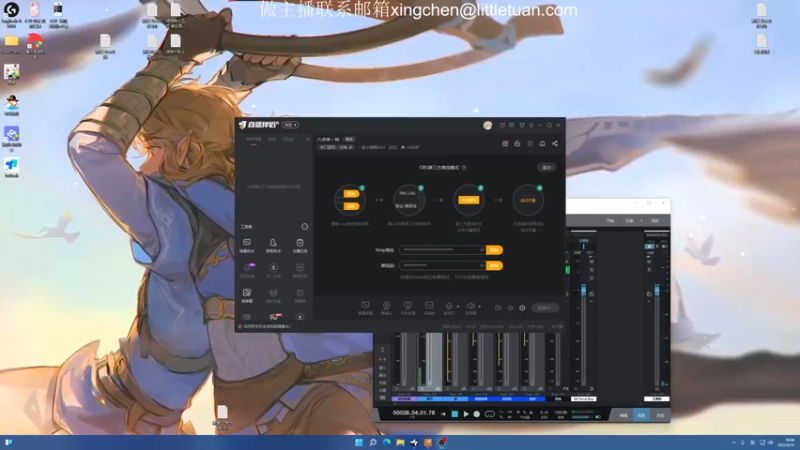Click the webcam icon in the bottom streaming toolbar

pos(387,306)
